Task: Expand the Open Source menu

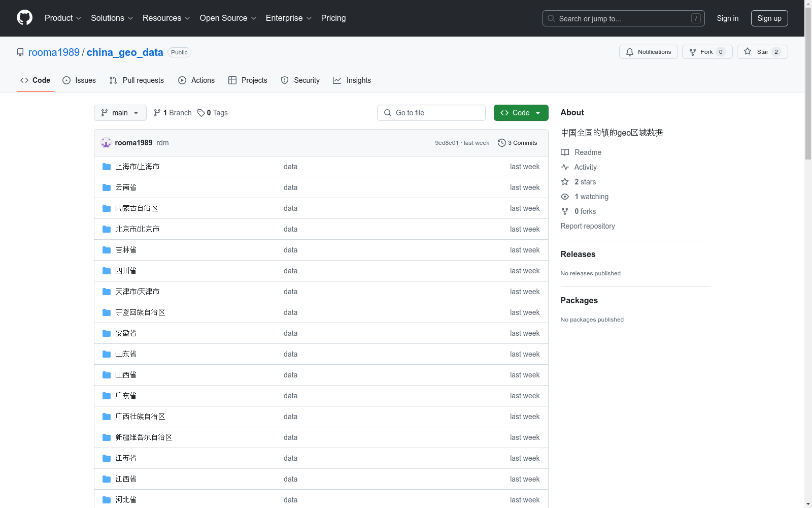Action: pyautogui.click(x=228, y=18)
